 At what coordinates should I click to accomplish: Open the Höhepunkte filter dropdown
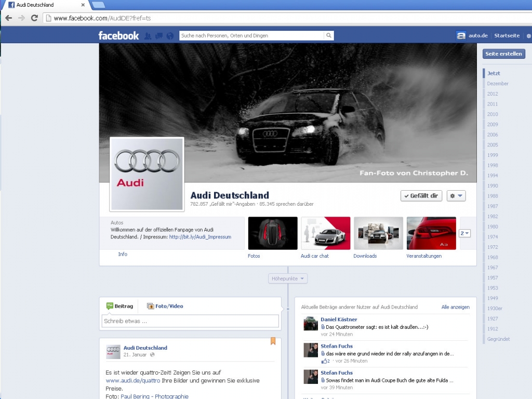click(x=288, y=278)
